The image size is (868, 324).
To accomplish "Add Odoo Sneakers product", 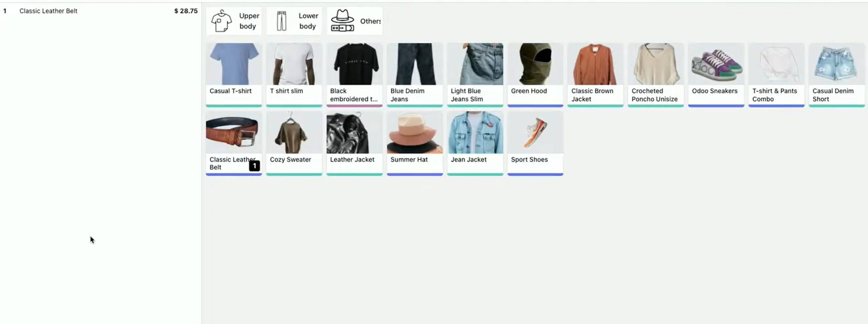I will click(716, 75).
